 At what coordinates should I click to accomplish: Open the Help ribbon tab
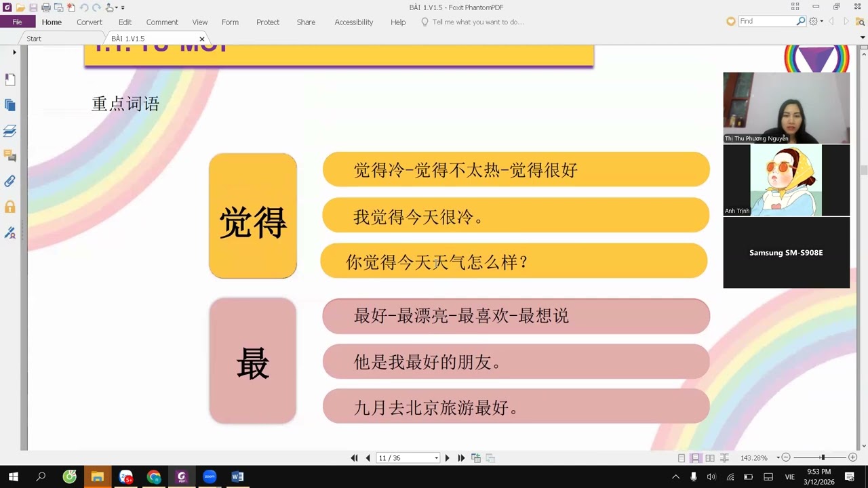coord(398,22)
